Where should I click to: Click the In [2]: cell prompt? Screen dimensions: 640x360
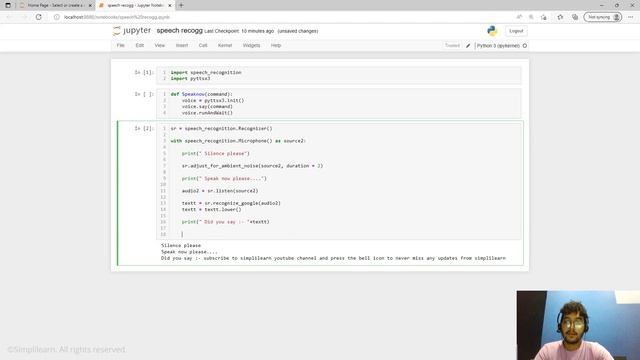coord(144,128)
